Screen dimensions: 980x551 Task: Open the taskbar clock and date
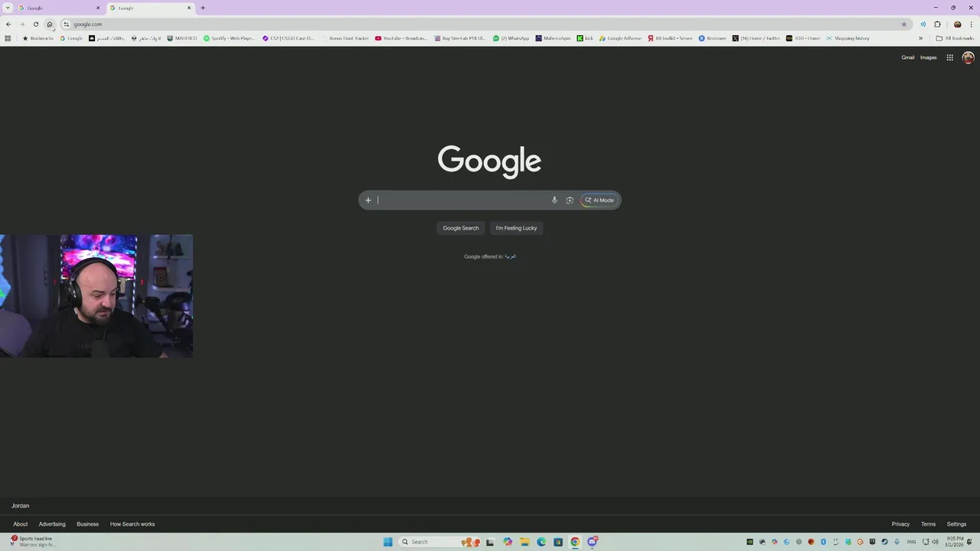point(954,542)
